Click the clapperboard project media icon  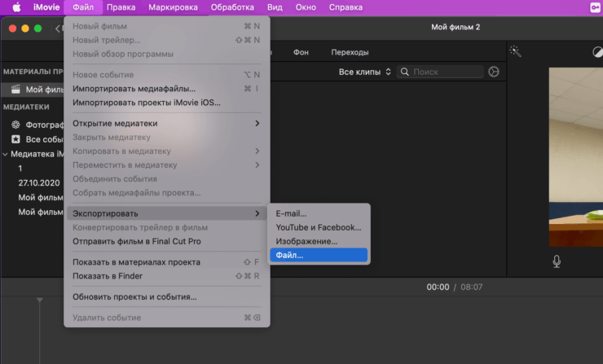click(x=15, y=90)
